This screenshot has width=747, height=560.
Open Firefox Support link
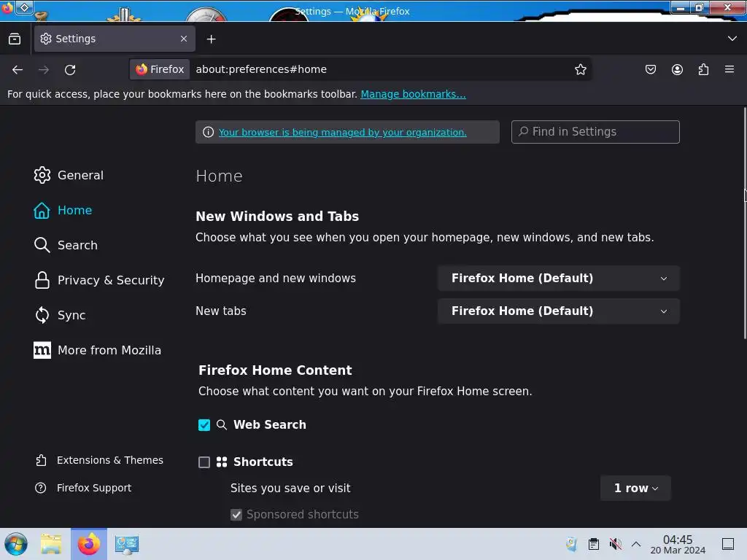pos(83,488)
